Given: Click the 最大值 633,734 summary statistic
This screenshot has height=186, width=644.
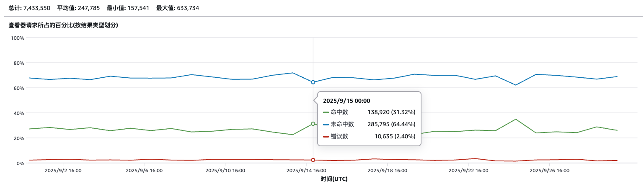Looking at the screenshot, I should [x=177, y=8].
